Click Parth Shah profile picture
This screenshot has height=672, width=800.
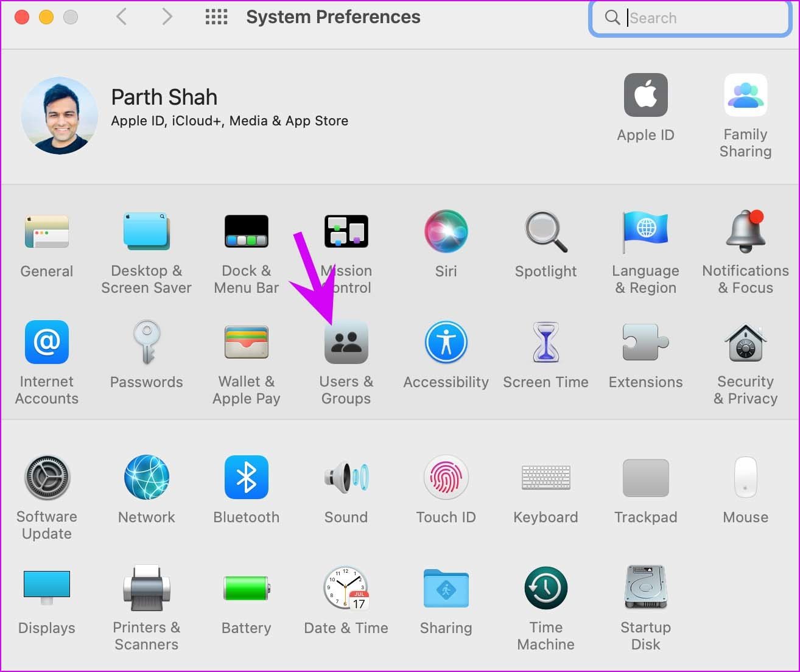click(60, 115)
